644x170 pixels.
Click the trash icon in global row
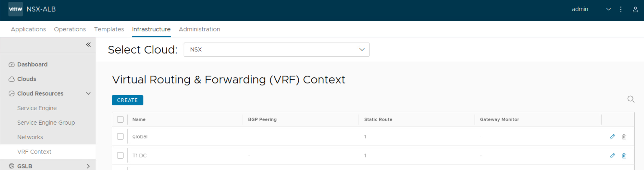tap(624, 137)
